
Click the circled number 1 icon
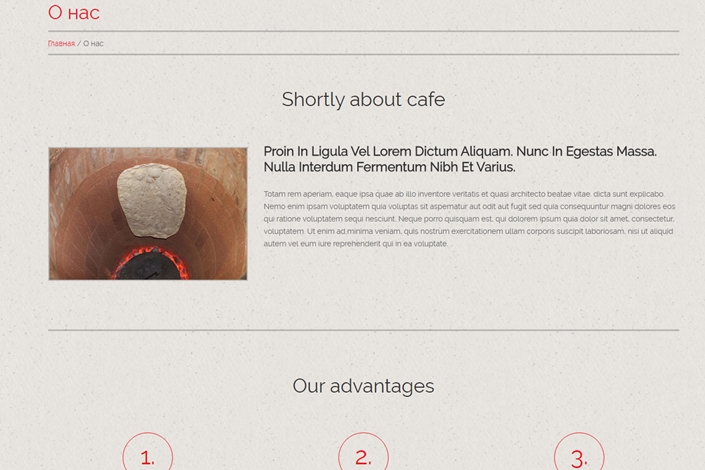[x=147, y=452]
